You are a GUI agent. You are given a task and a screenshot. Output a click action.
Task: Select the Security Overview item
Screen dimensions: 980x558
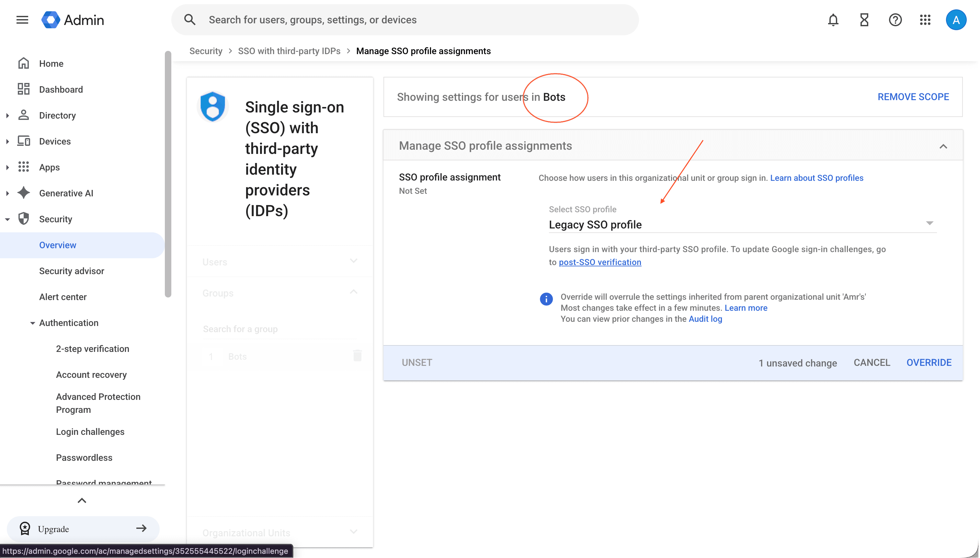pos(82,245)
